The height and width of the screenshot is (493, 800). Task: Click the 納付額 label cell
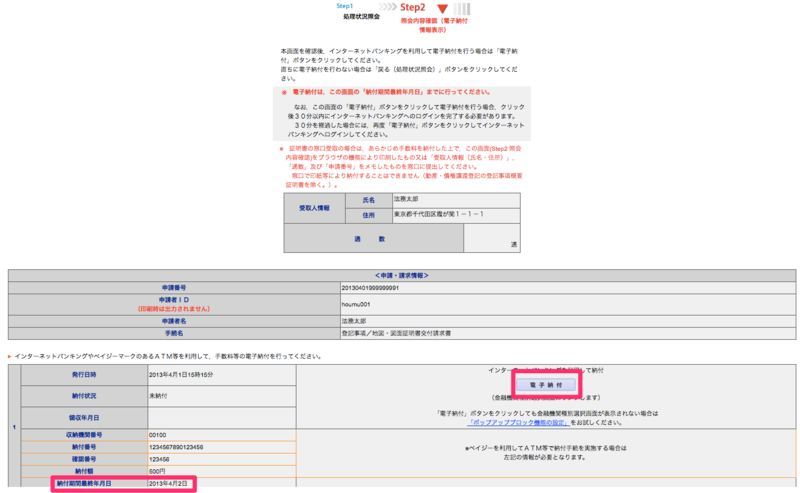(84, 472)
